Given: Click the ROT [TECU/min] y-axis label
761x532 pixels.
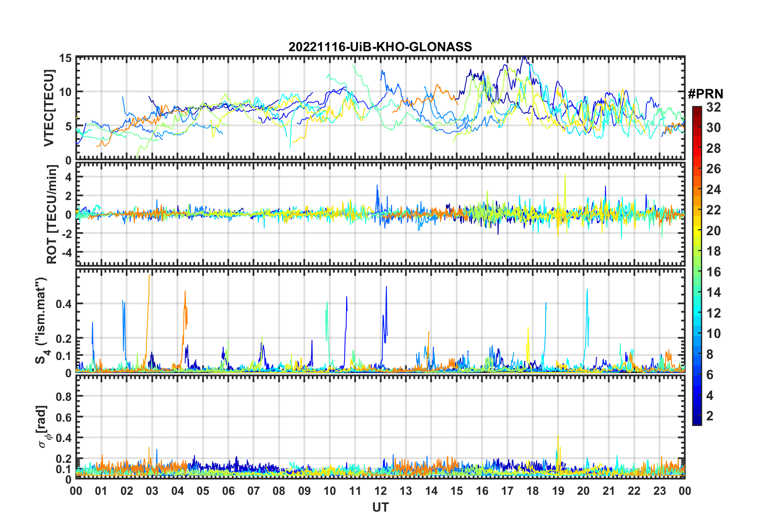Looking at the screenshot, I should pos(52,214).
